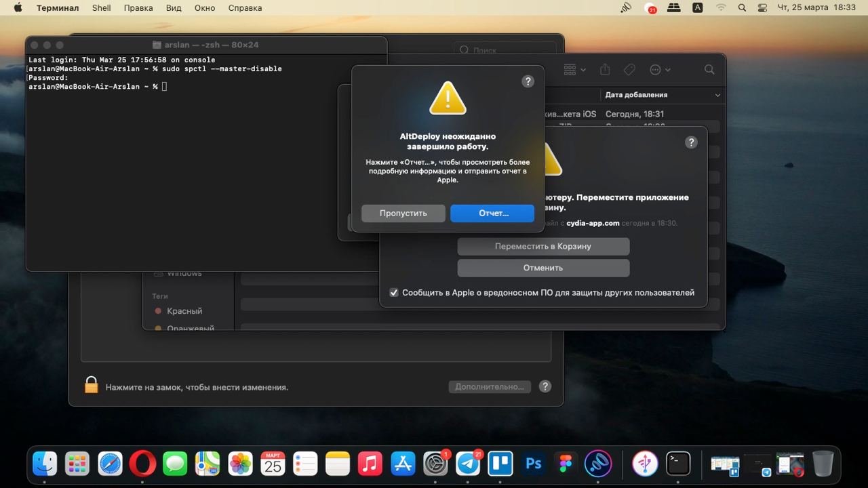Click the Finder tags toolbar icon

click(x=629, y=69)
